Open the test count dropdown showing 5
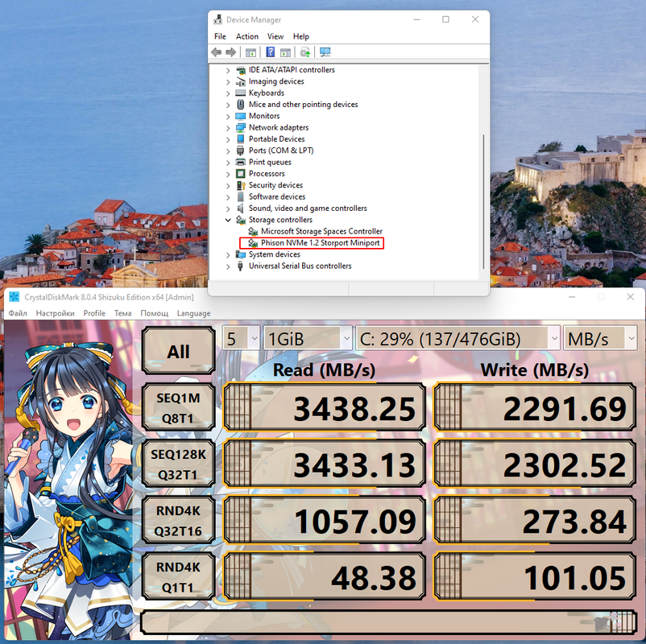Screen dimensions: 646x644 click(241, 339)
